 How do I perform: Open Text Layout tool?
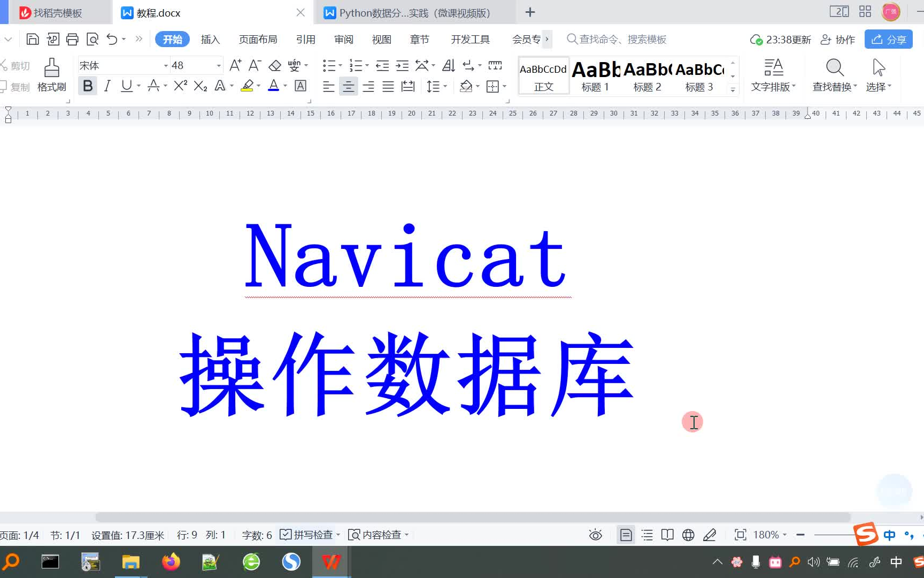[773, 75]
